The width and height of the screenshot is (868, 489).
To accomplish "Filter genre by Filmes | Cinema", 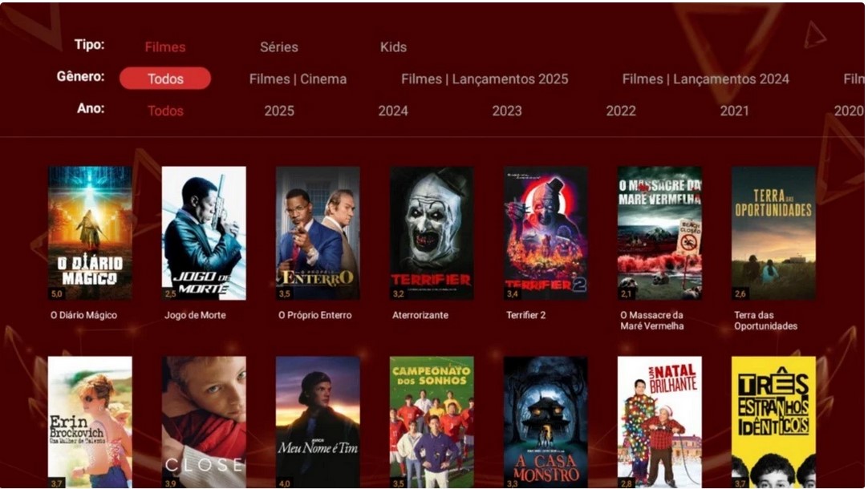I will (x=298, y=79).
